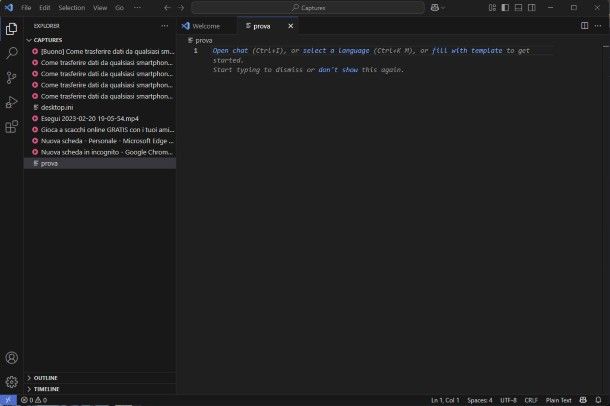The width and height of the screenshot is (610, 406).
Task: Open the Selection menu
Action: [71, 7]
